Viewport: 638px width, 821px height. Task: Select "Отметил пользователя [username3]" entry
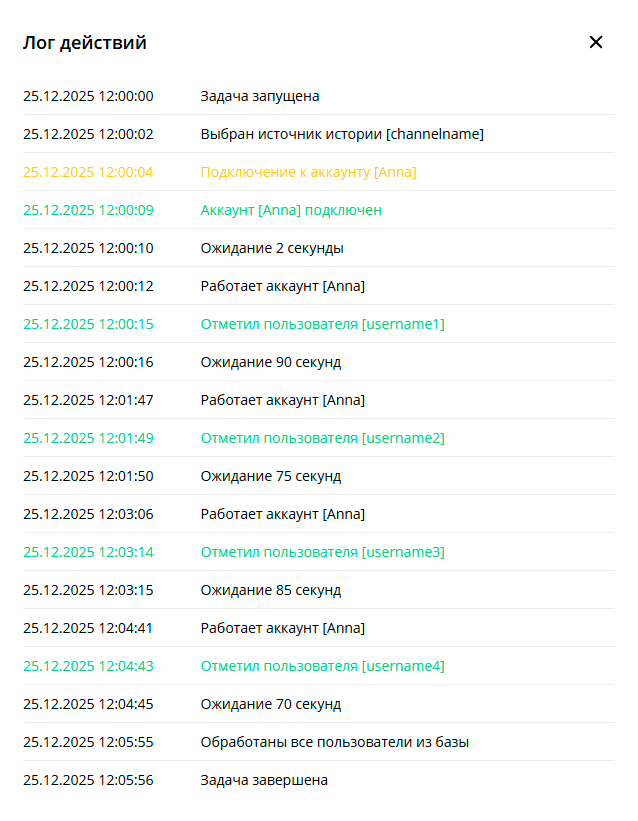(x=322, y=552)
